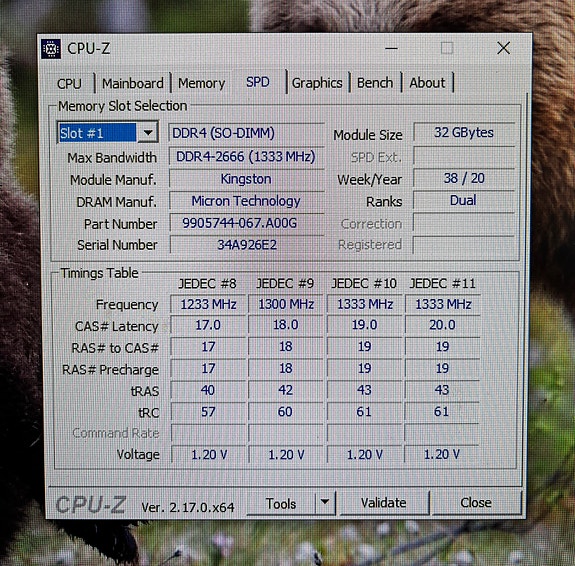Switch to the Mainboard tab
This screenshot has height=566, width=575.
tap(133, 83)
